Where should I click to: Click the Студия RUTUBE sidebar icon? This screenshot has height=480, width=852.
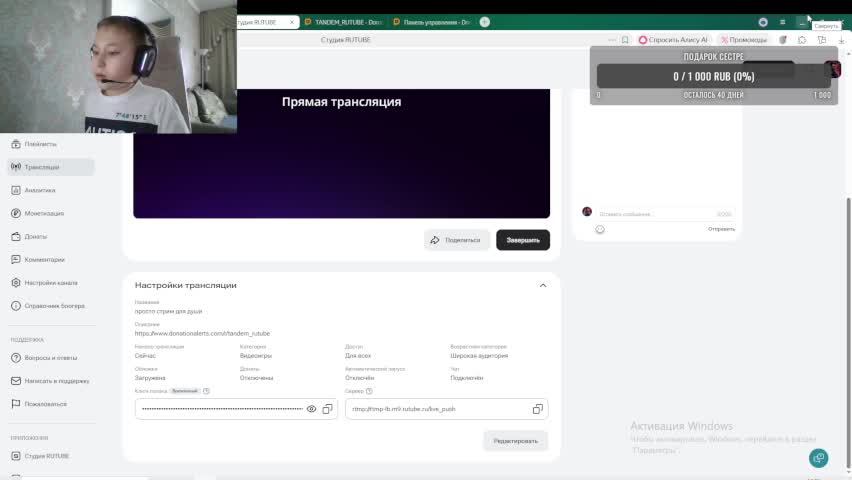click(x=16, y=456)
